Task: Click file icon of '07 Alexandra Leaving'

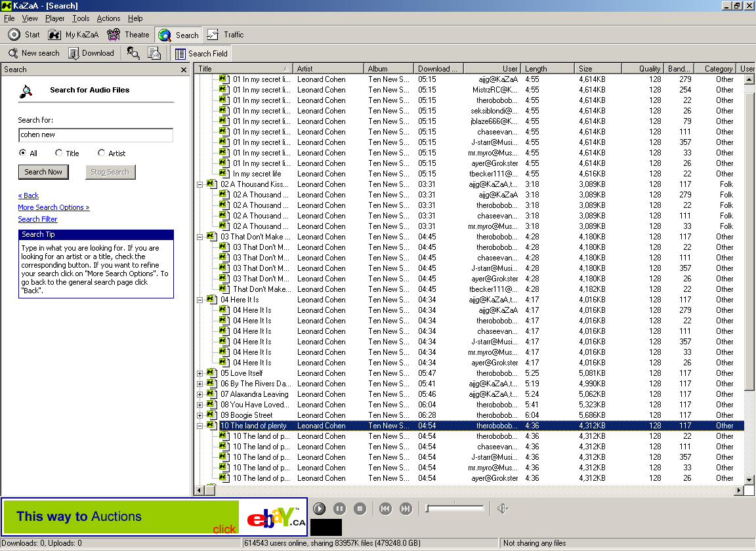Action: point(212,394)
